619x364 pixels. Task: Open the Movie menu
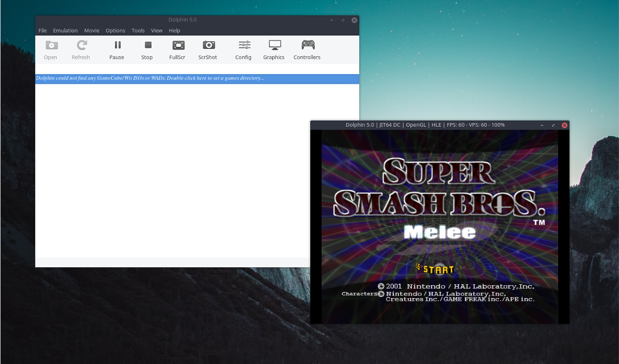tap(92, 30)
